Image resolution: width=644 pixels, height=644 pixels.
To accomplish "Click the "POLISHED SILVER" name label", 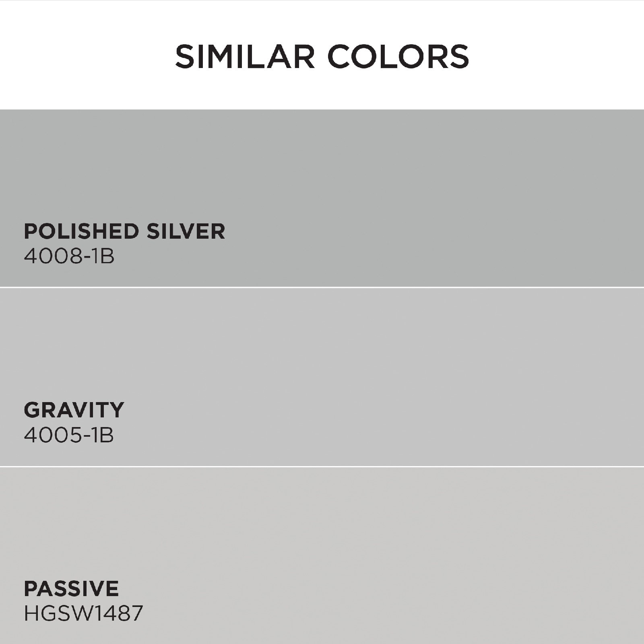I will [124, 231].
